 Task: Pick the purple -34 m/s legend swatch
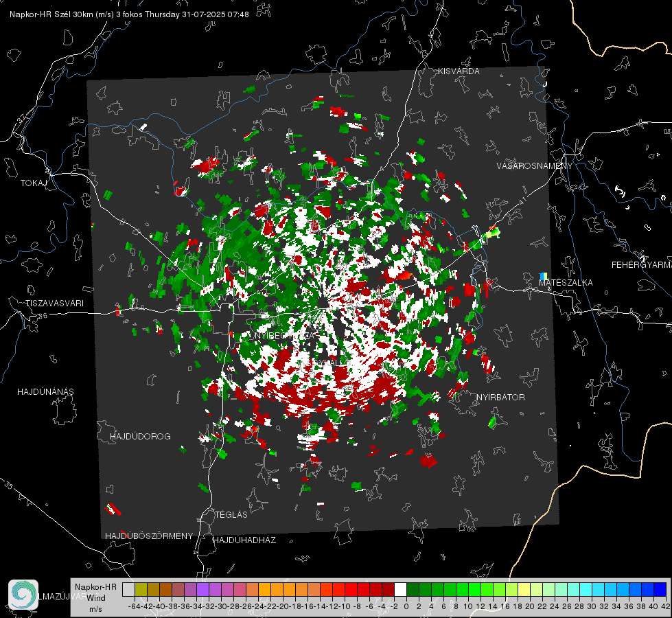[202, 589]
